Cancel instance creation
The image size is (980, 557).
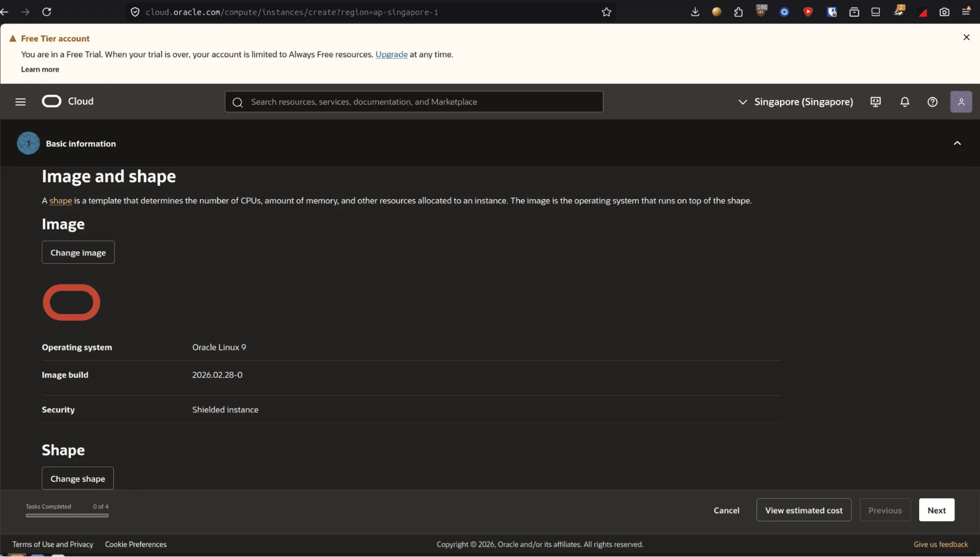coord(726,510)
